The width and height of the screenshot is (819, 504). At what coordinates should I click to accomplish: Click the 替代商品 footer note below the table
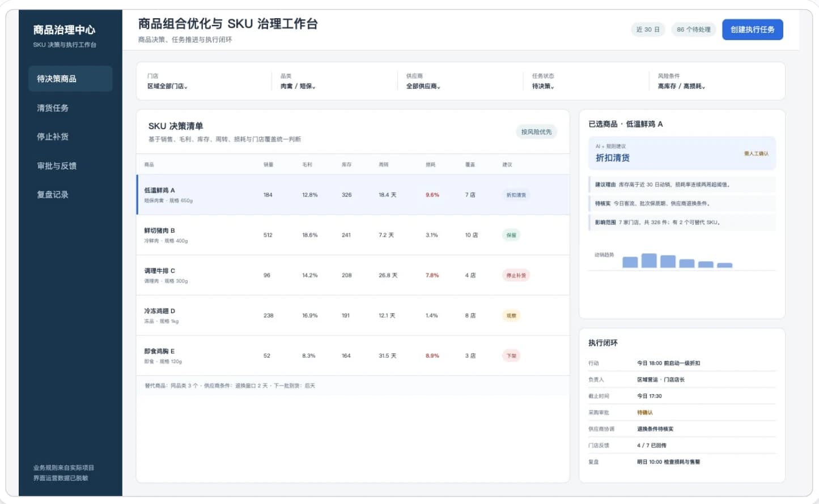coord(230,386)
